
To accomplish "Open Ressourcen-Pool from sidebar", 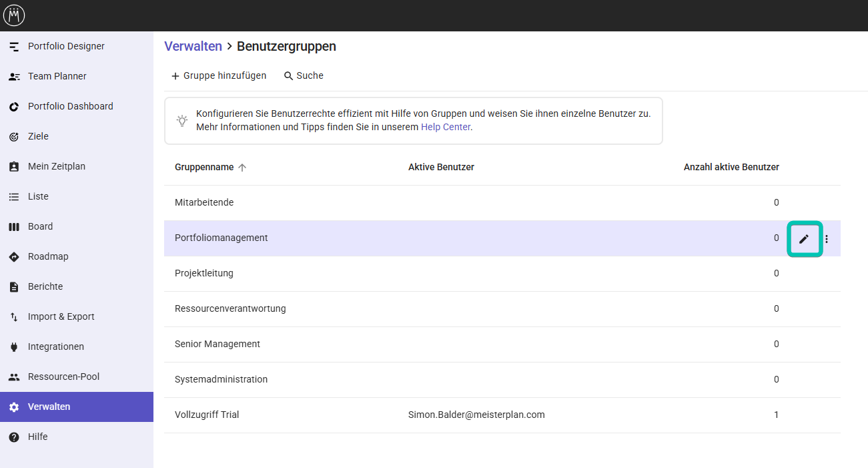I will (63, 377).
